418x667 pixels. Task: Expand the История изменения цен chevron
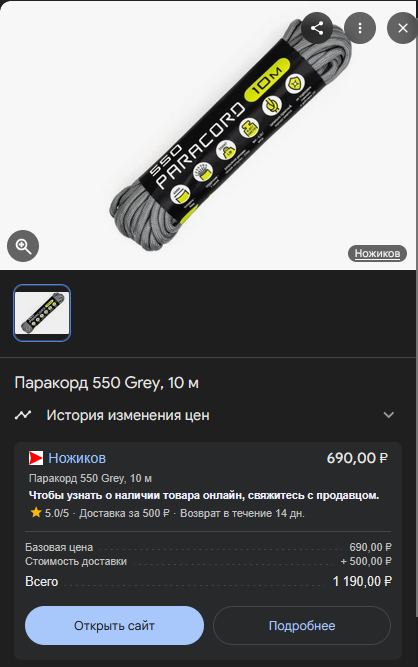[389, 415]
